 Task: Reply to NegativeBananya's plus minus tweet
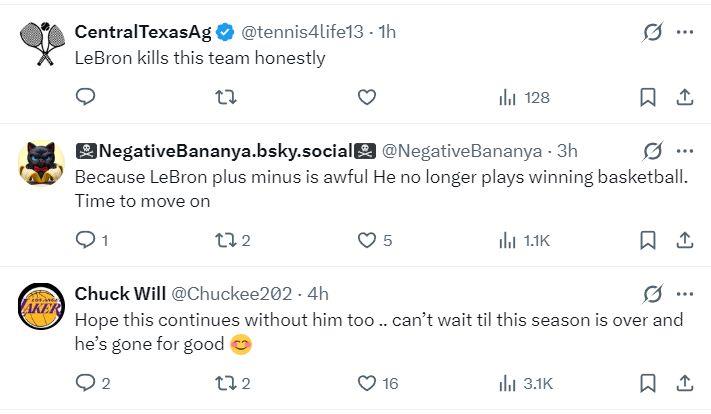[86, 240]
